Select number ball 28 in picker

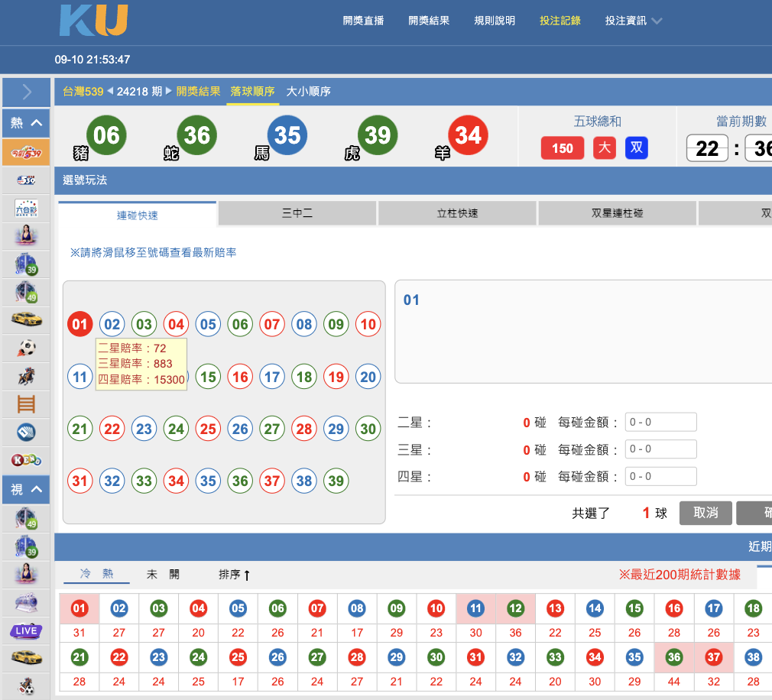[x=304, y=429]
